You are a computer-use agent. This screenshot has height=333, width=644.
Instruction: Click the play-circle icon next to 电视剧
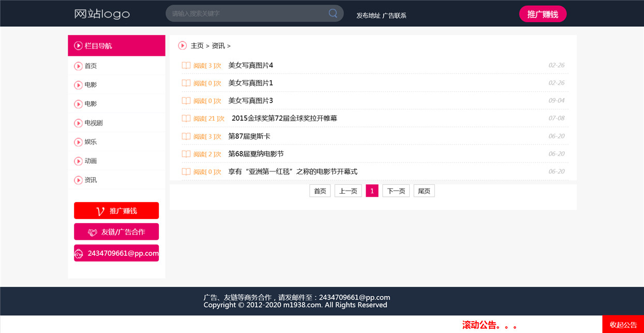[x=78, y=123]
